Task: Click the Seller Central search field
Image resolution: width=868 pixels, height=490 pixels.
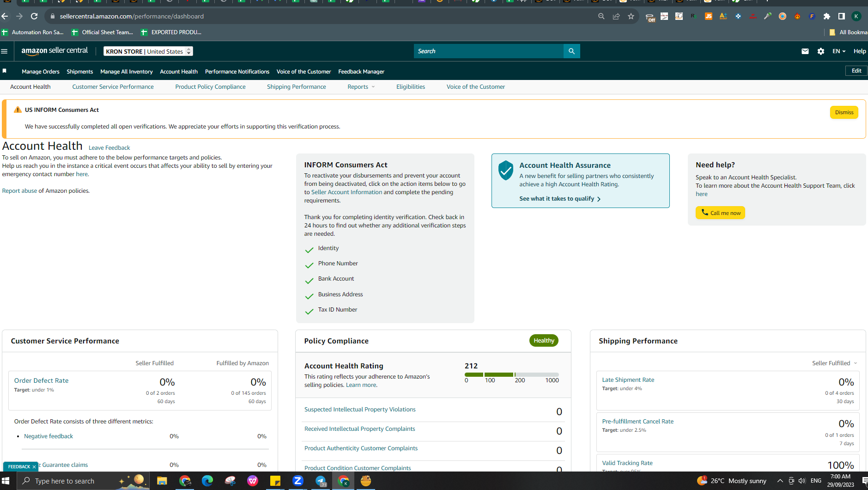Action: pos(489,51)
